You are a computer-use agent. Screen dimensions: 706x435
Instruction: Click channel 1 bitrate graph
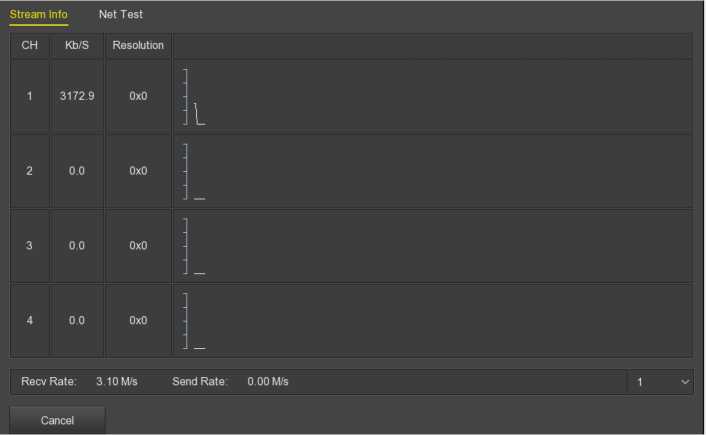[x=432, y=97]
